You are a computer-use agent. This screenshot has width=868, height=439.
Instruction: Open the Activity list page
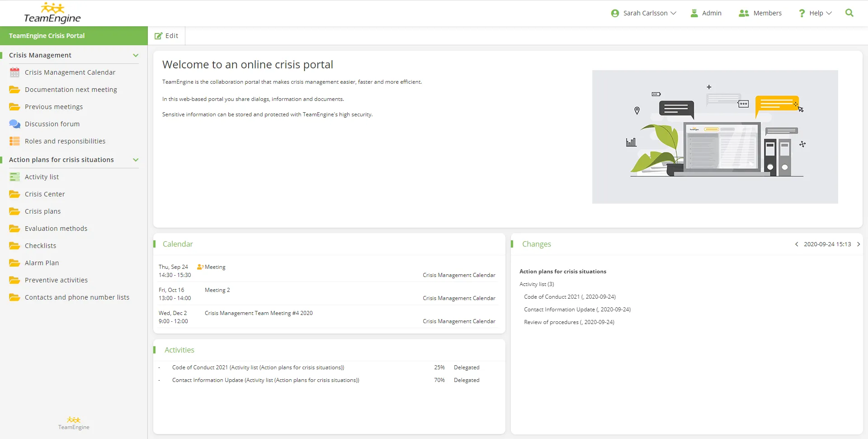click(42, 177)
